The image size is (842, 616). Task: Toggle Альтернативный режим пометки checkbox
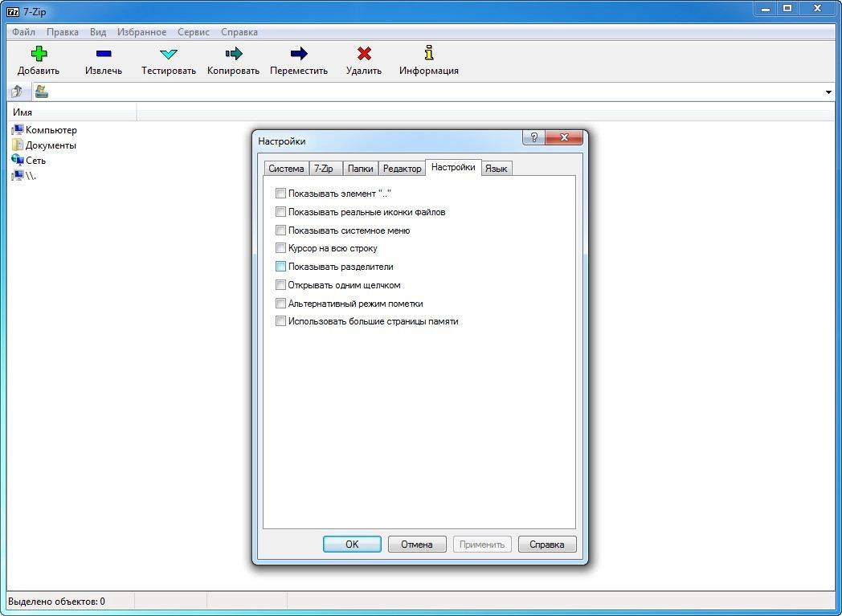point(280,303)
